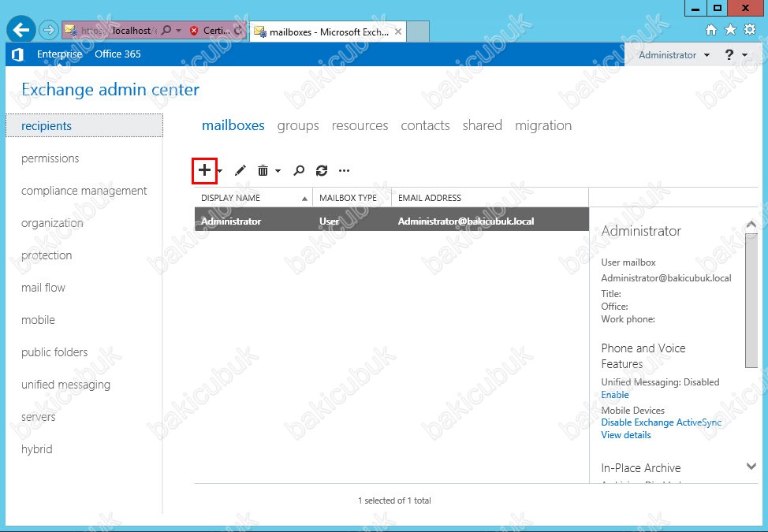Click the Edit pencil icon
768x532 pixels.
pos(240,170)
